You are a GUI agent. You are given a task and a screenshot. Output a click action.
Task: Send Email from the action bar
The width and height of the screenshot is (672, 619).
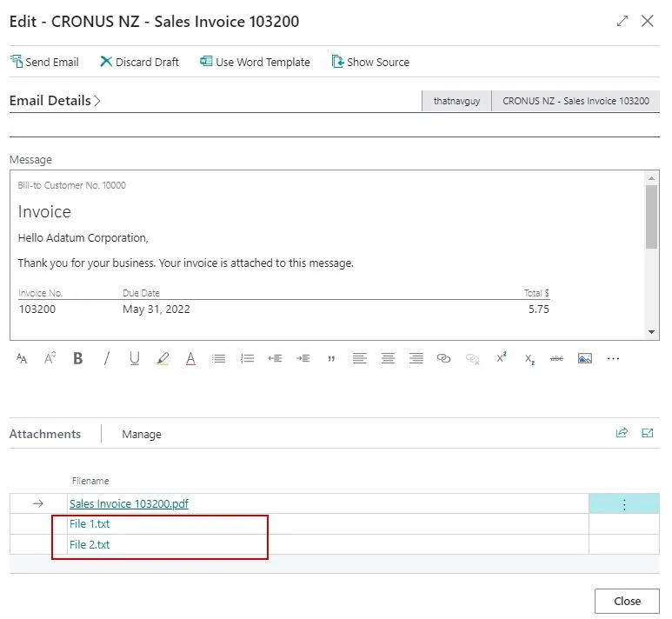tap(44, 62)
